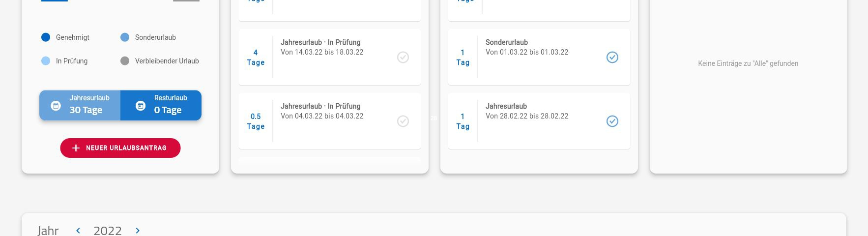
Task: Click the Resturlaub calendar icon
Action: 141,106
